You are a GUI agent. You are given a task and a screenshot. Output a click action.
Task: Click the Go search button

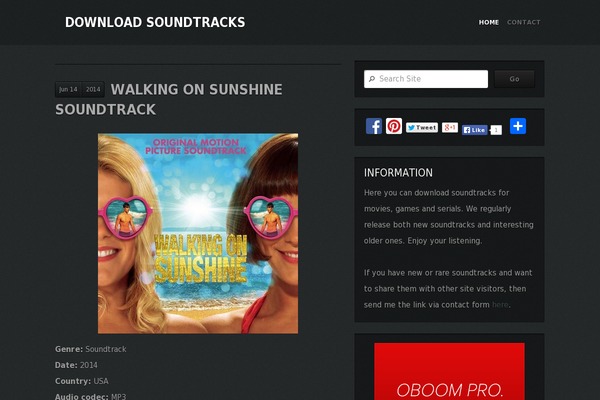coord(514,79)
